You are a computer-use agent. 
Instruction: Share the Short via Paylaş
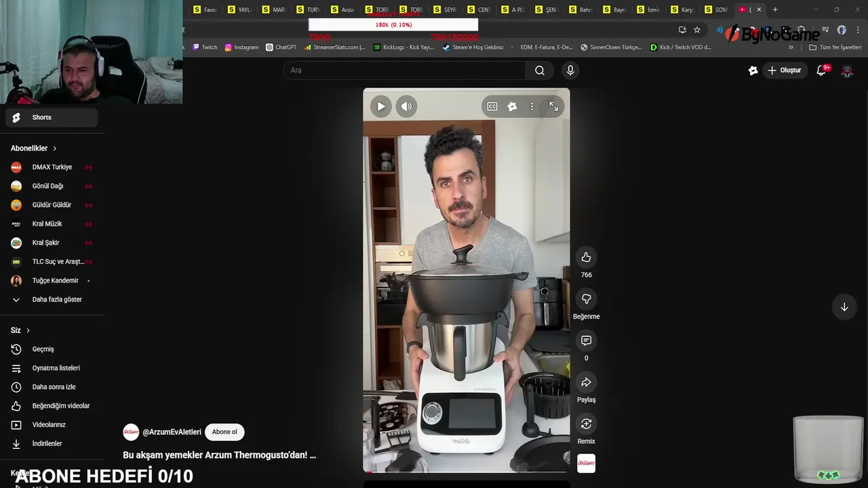[x=586, y=382]
